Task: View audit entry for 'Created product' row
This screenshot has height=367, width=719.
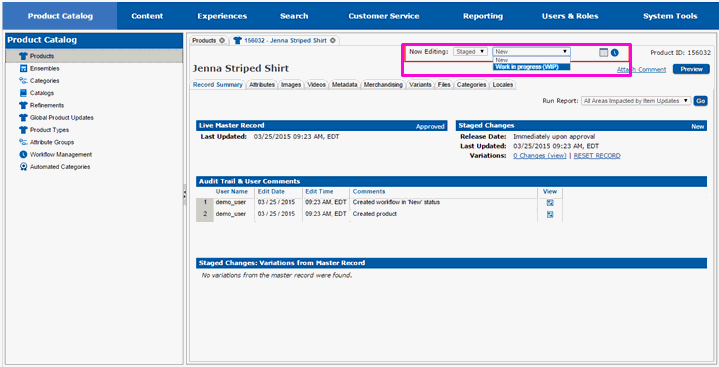Action: 550,214
